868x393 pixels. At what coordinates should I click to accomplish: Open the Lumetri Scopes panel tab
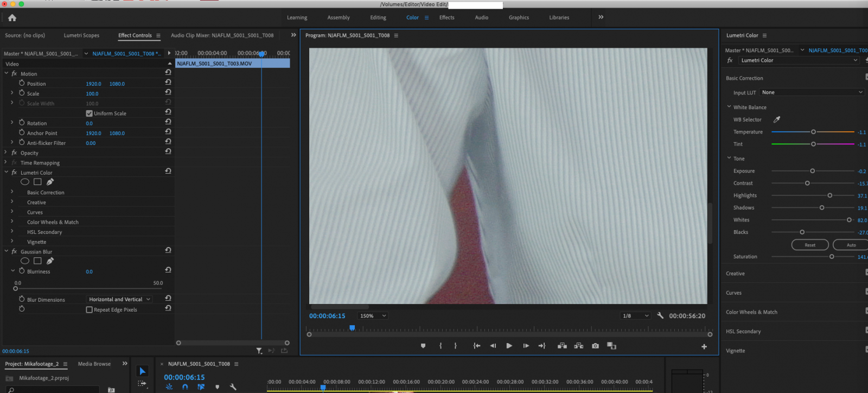81,35
